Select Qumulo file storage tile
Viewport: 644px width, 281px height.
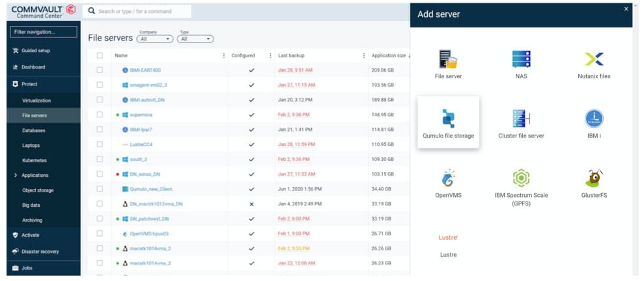448,122
